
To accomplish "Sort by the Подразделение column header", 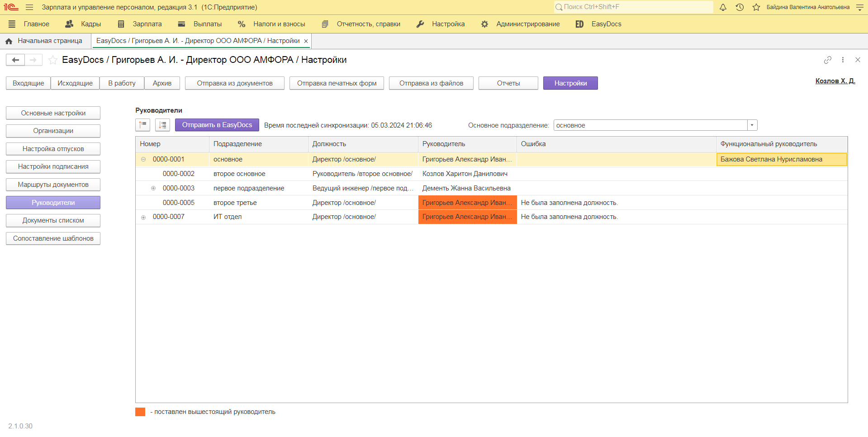I will (258, 144).
